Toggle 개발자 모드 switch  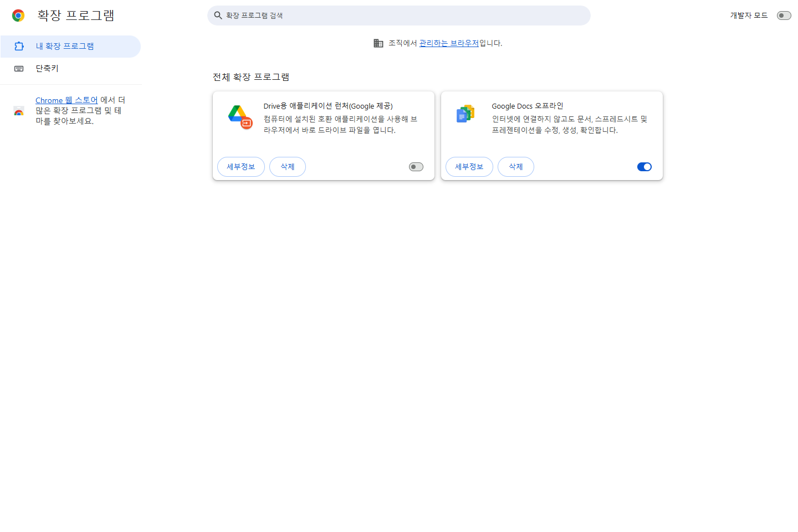click(784, 16)
